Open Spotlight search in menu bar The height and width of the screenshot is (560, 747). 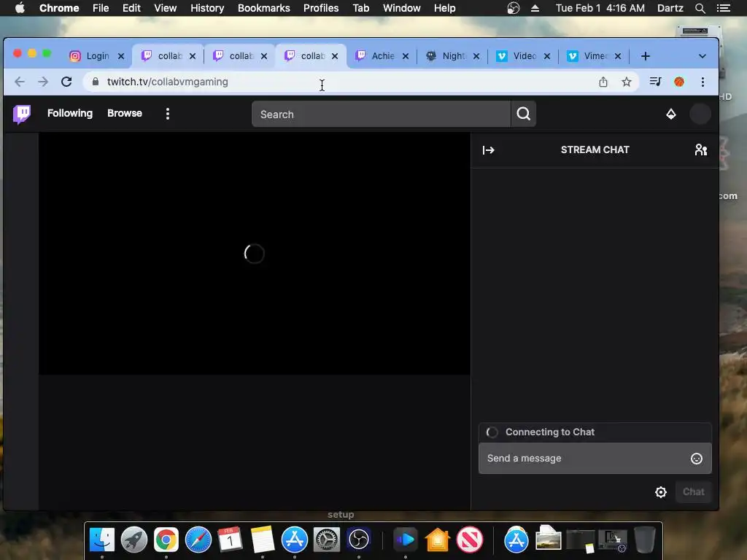point(700,8)
